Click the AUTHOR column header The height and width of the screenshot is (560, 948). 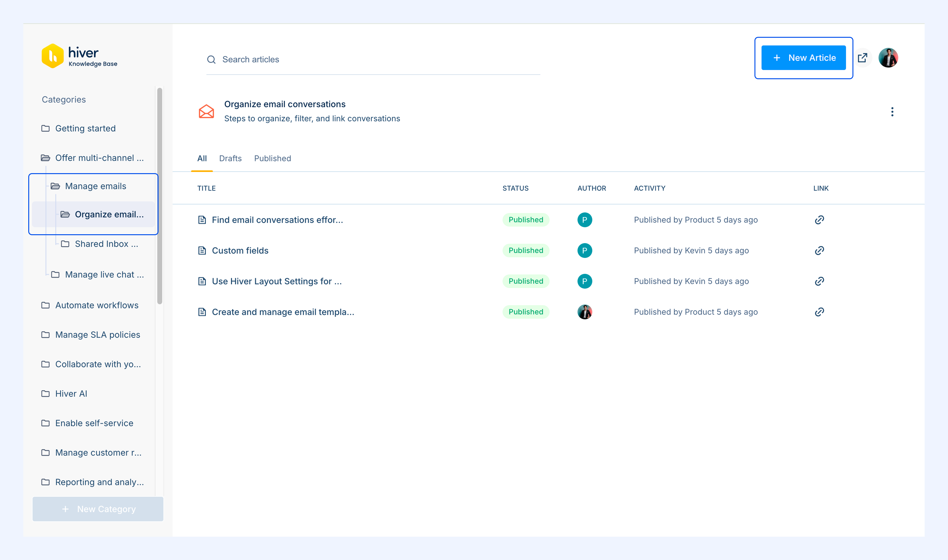pyautogui.click(x=592, y=188)
